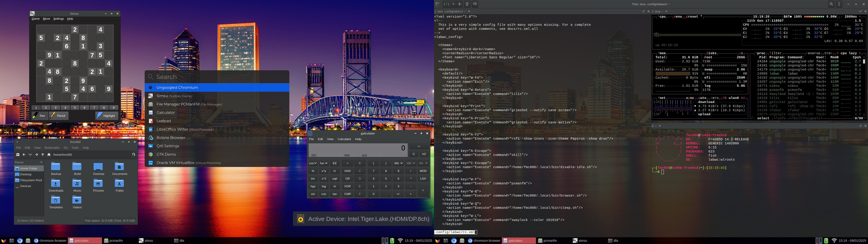Viewport: 868px width, 244px height.
Task: Click the sqrt button in galculator
Action: click(x=335, y=179)
